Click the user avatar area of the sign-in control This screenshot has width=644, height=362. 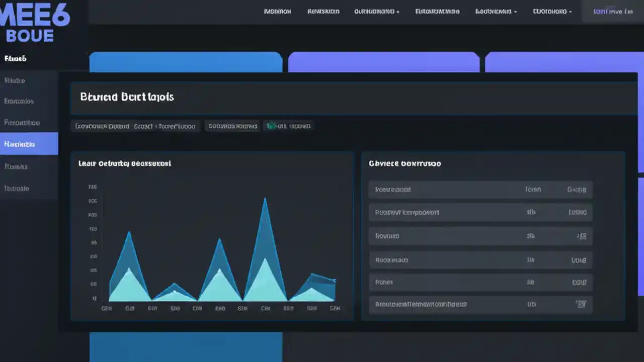click(599, 11)
